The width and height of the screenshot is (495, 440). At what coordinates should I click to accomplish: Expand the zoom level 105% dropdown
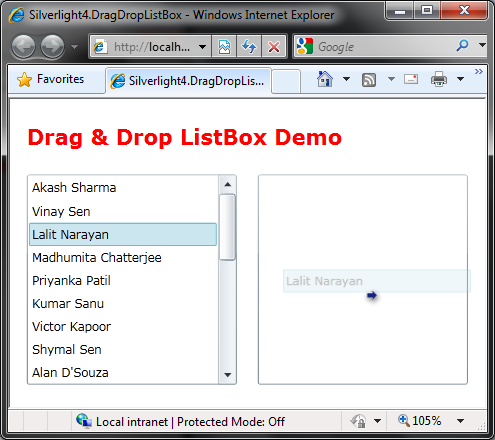click(x=460, y=421)
